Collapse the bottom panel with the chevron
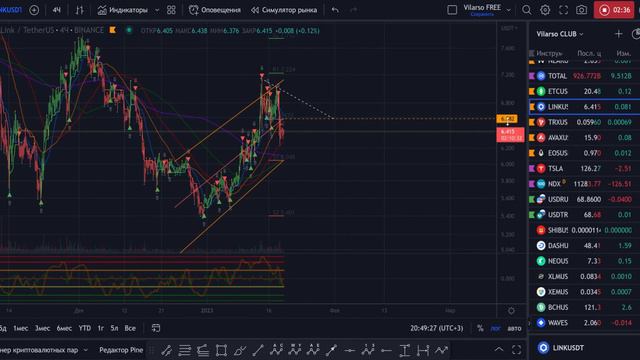The height and width of the screenshot is (360, 640). pyautogui.click(x=499, y=349)
